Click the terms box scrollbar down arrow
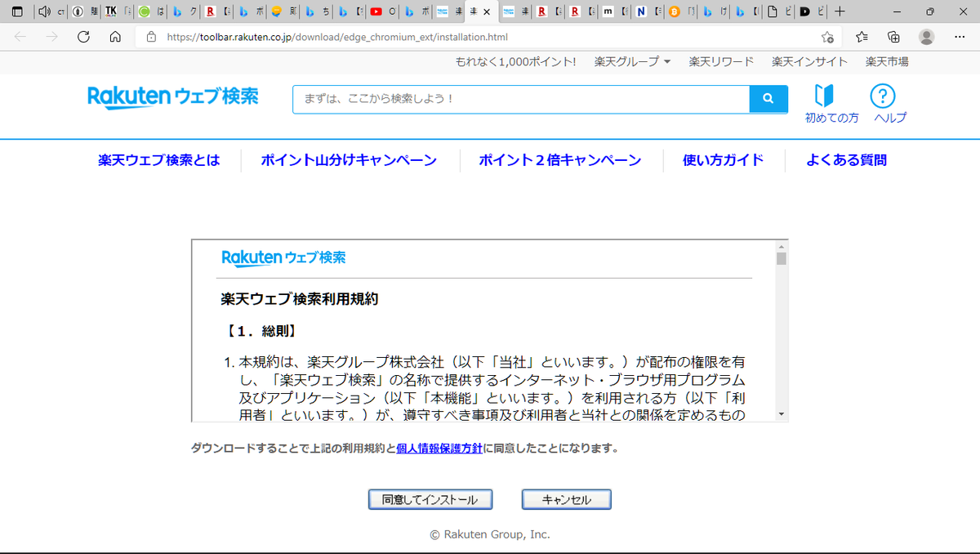The image size is (980, 554). (x=782, y=415)
